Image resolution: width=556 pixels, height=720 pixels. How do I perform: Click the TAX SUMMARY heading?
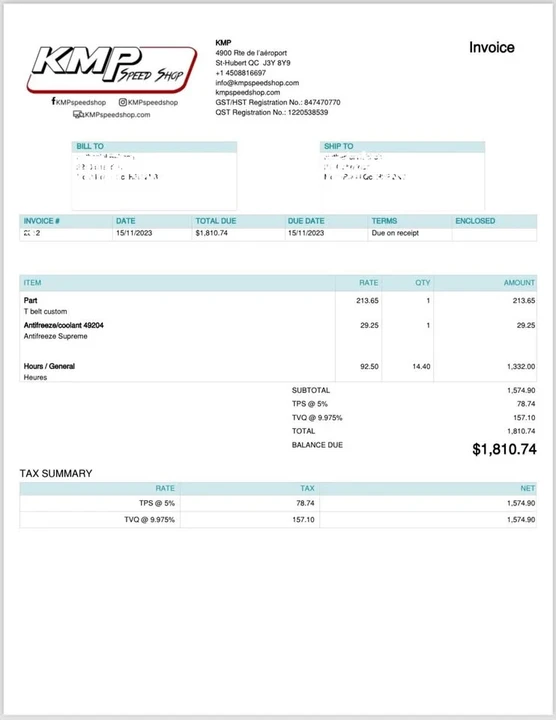(56, 473)
